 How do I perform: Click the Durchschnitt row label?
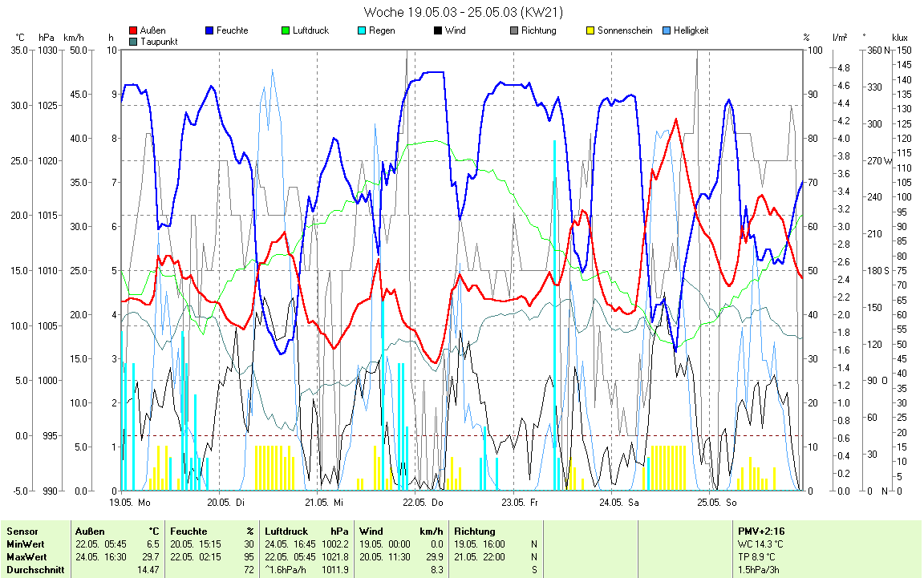coord(34,570)
